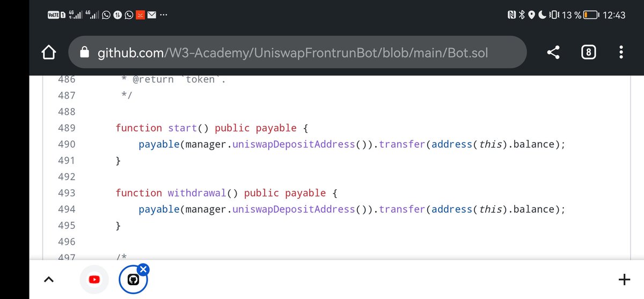Tap the browser home icon
This screenshot has width=644, height=299.
(49, 53)
